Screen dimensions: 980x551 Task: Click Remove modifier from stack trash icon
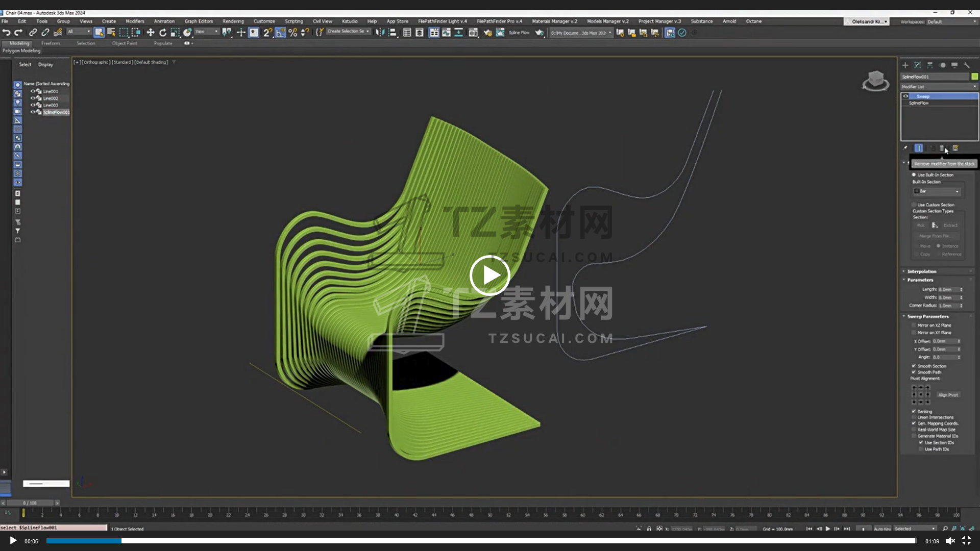click(942, 148)
